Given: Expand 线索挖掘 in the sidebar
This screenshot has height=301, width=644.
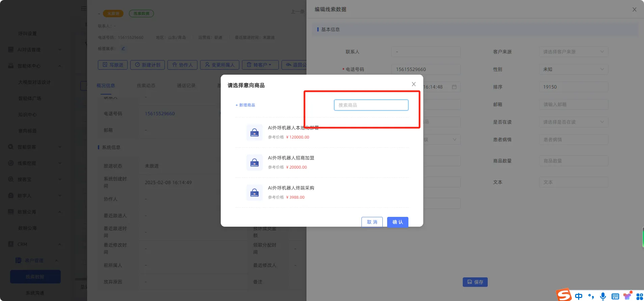Looking at the screenshot, I should (35, 163).
